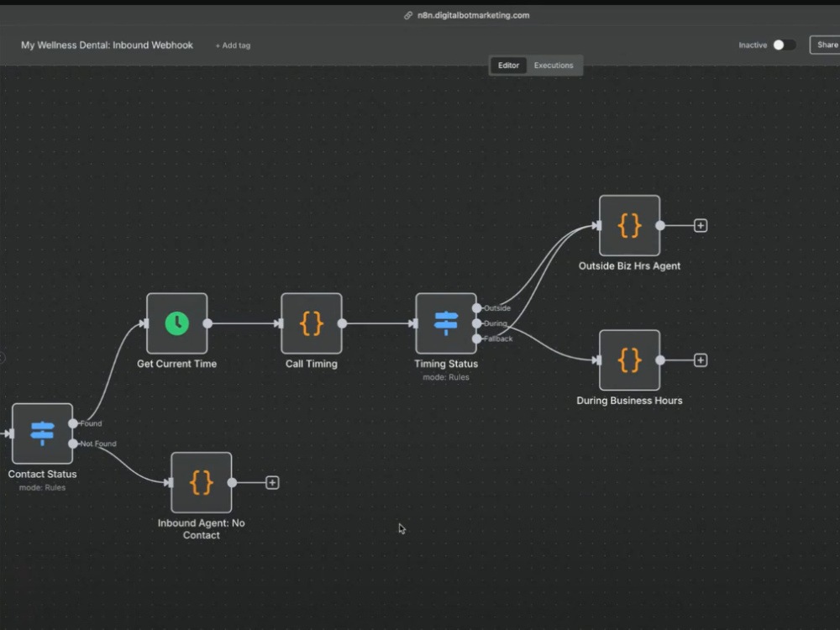This screenshot has height=630, width=840.
Task: Click the During Business Hours label
Action: 629,401
